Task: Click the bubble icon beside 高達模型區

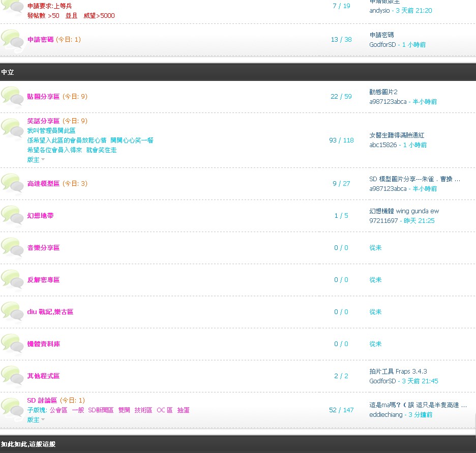Action: tap(12, 183)
